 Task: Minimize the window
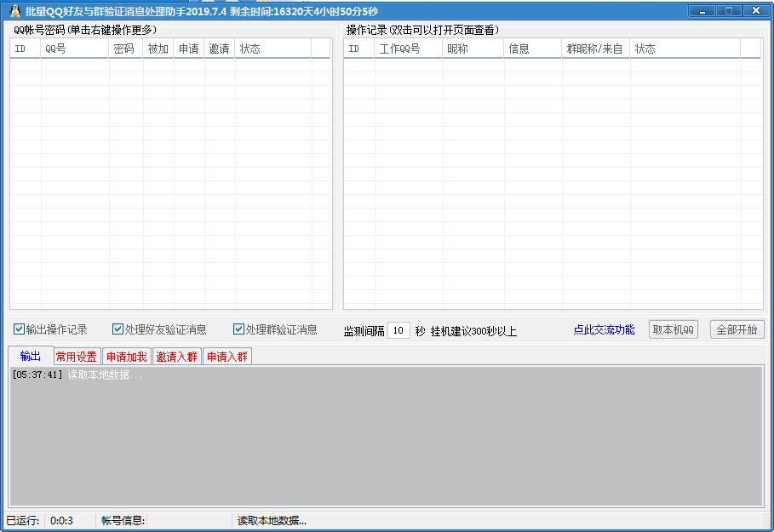tap(702, 10)
